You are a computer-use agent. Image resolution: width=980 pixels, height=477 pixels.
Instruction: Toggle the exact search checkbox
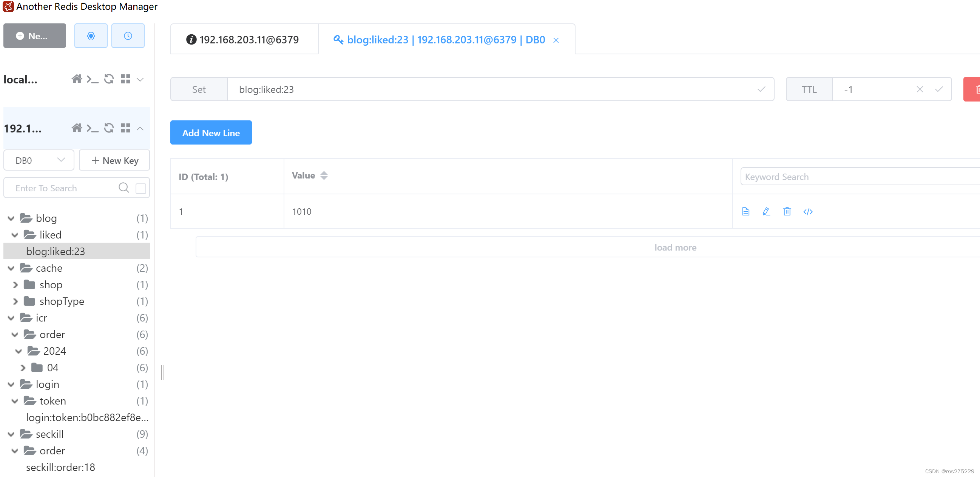[x=141, y=188]
